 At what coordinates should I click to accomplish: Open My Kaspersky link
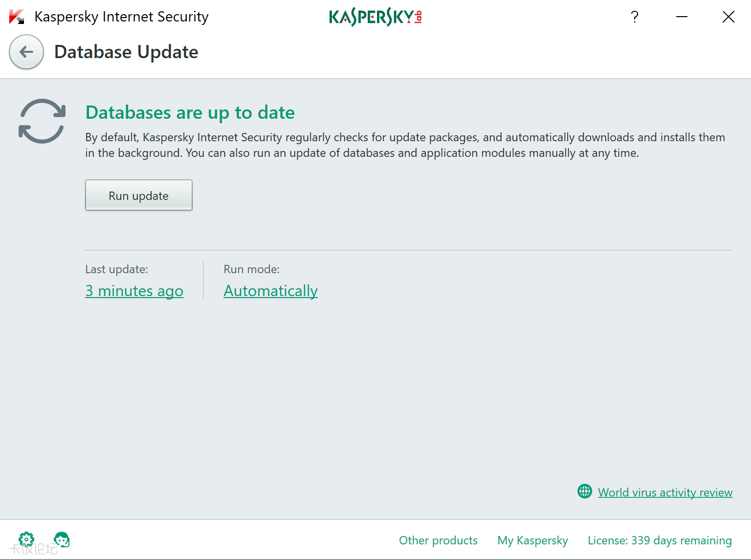(x=532, y=540)
